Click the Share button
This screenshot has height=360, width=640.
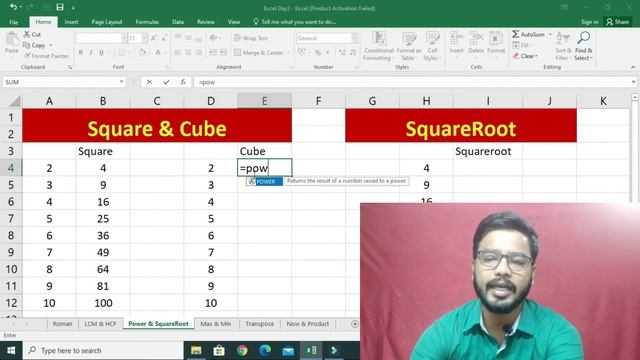pos(618,22)
